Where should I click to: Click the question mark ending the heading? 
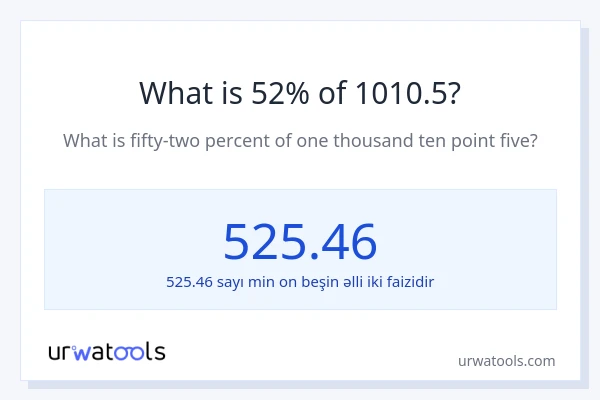click(453, 93)
